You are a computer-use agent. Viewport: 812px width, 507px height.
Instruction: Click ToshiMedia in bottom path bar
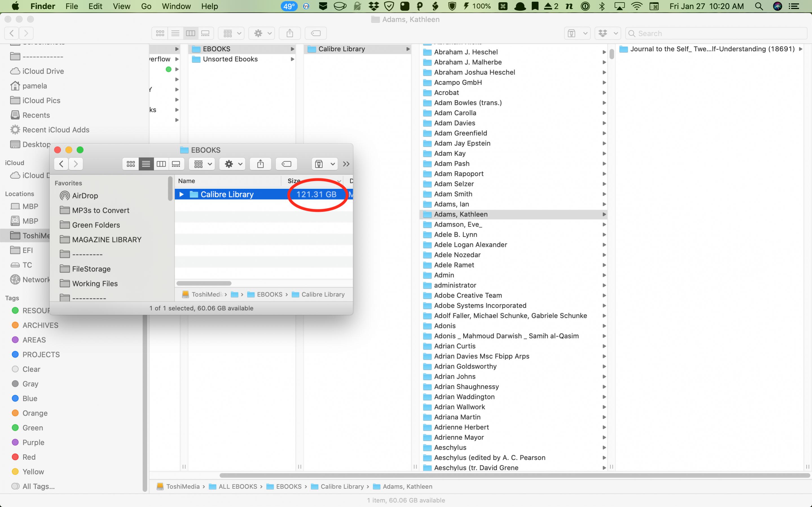coord(178,486)
